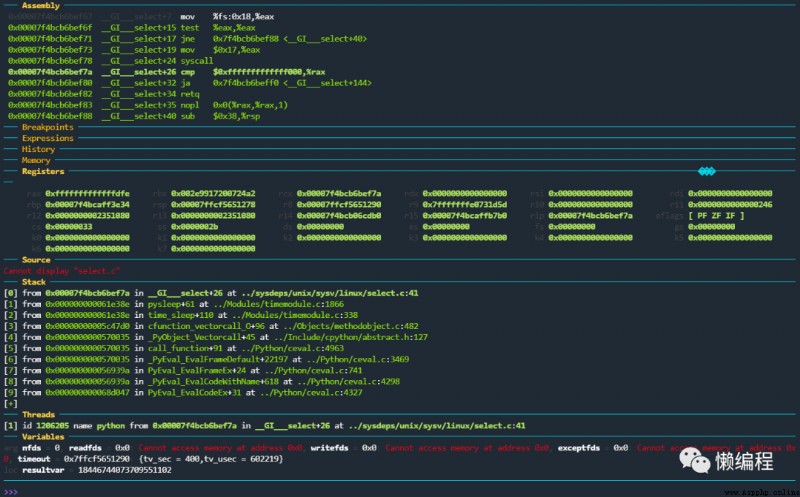
Task: Select the exceptfds variable name
Action: tap(579, 448)
